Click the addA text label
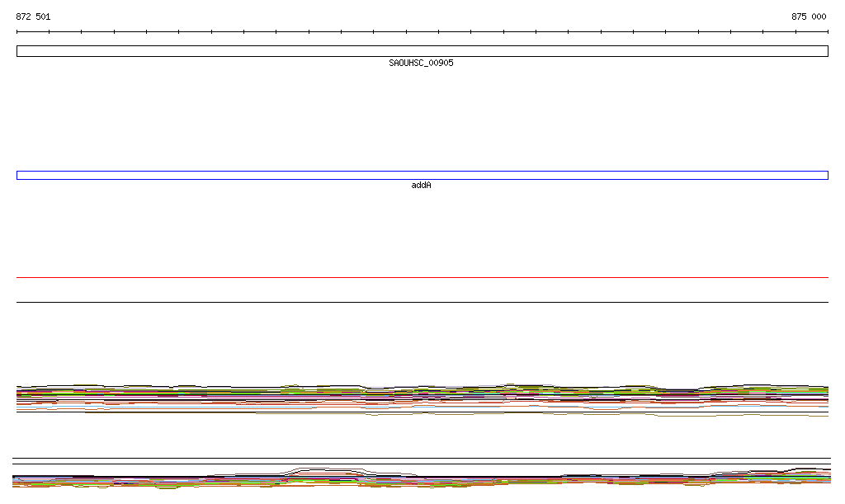 click(x=421, y=186)
